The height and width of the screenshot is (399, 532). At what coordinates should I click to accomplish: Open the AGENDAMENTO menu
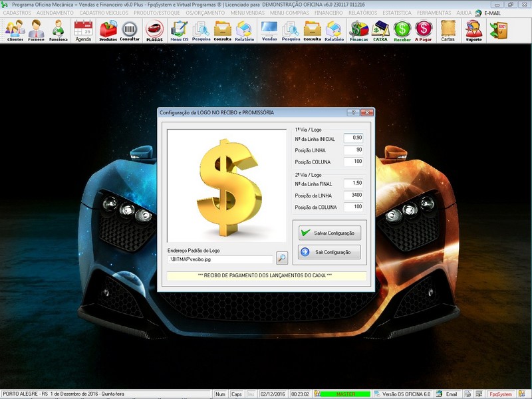tap(55, 13)
